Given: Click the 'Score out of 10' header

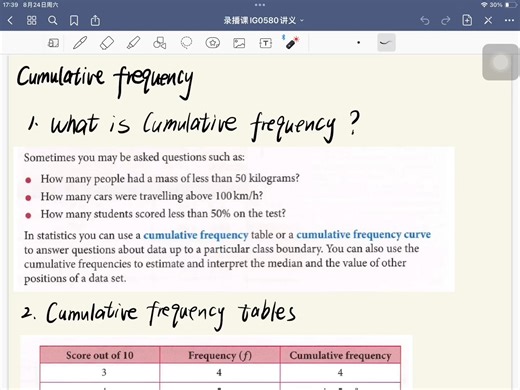Looking at the screenshot, I should (x=100, y=355).
